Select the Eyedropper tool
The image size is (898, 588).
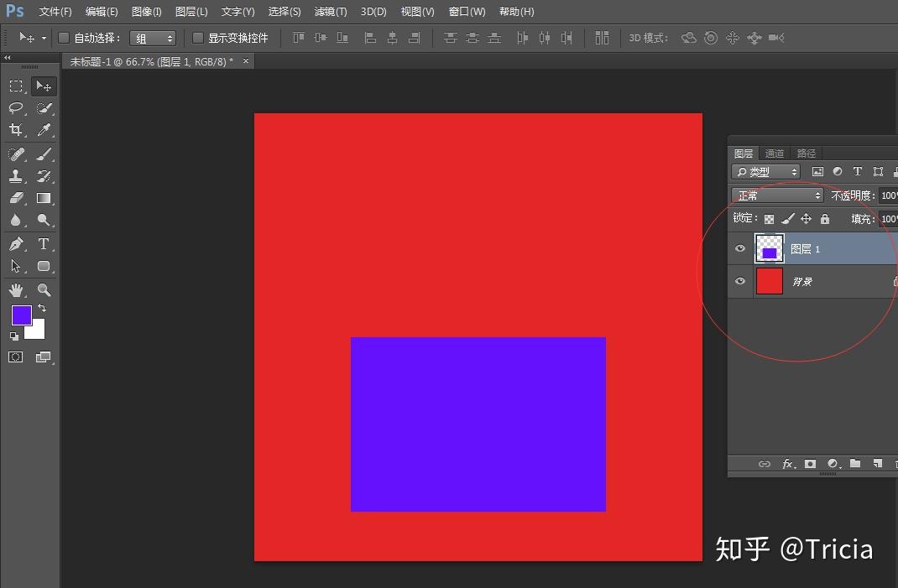pos(44,130)
